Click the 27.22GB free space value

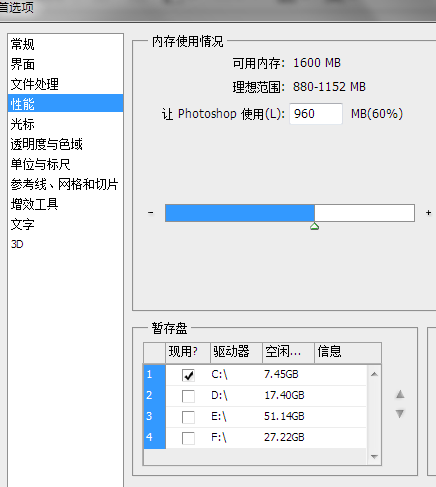pyautogui.click(x=284, y=437)
